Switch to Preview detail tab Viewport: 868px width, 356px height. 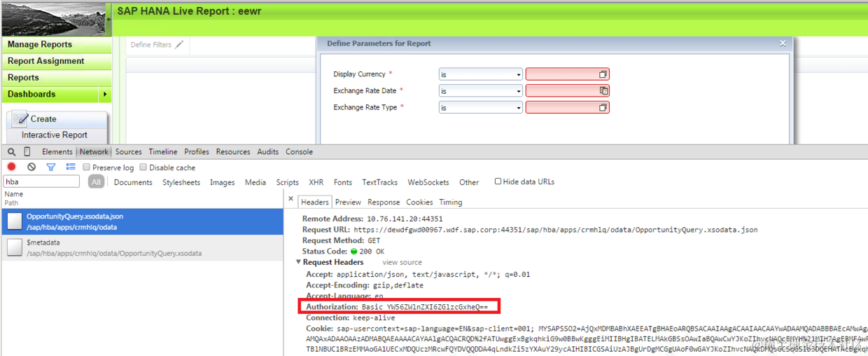tap(348, 203)
